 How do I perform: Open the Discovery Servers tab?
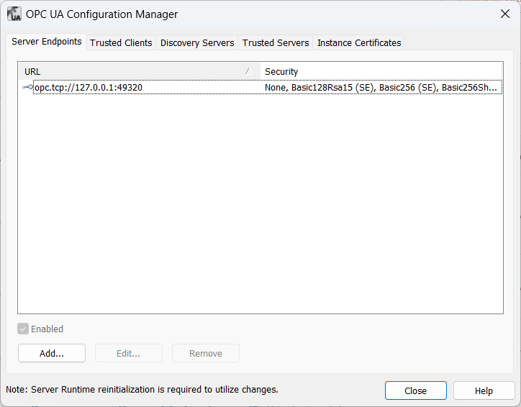(x=197, y=43)
